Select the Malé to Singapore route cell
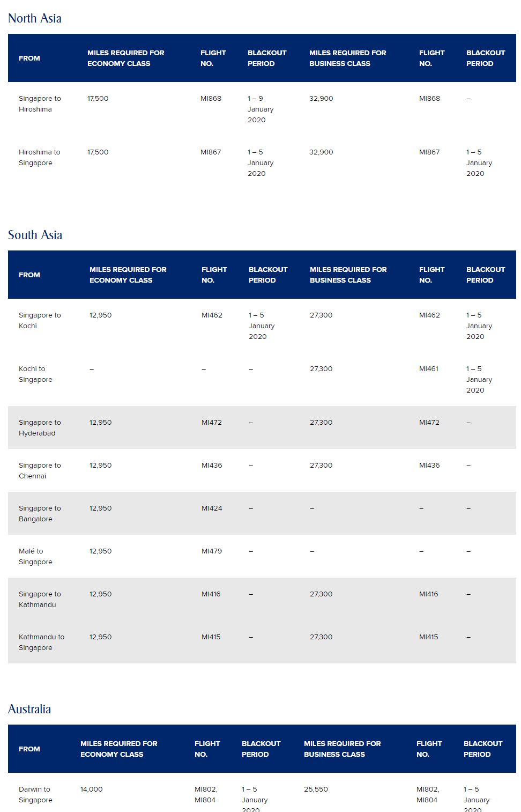This screenshot has height=812, width=521. click(35, 556)
